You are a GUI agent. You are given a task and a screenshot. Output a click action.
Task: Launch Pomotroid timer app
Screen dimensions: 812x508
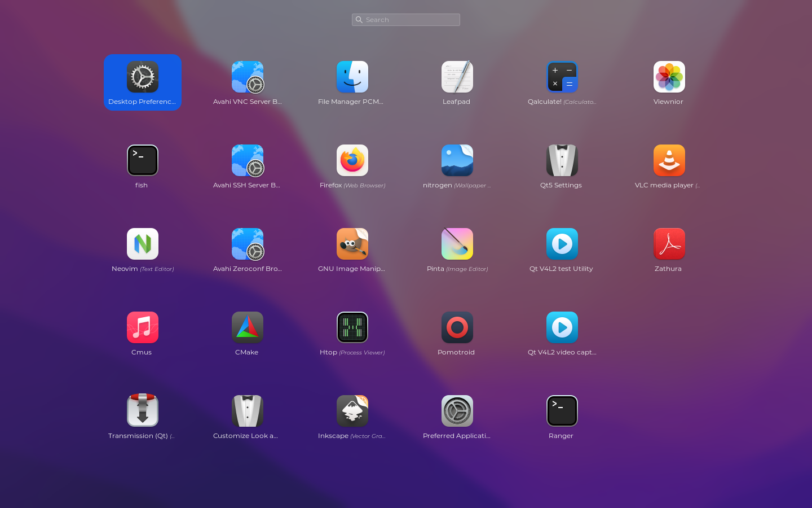pos(457,327)
